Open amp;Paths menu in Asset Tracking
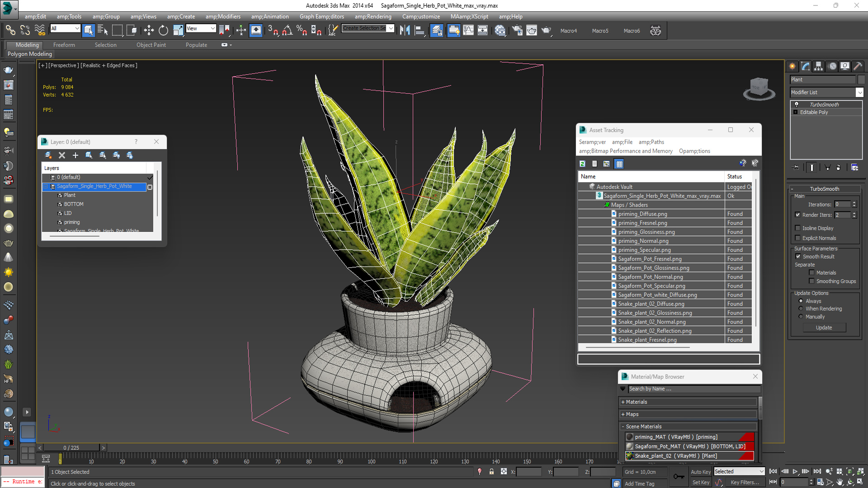Viewport: 868px width, 488px height. (651, 142)
